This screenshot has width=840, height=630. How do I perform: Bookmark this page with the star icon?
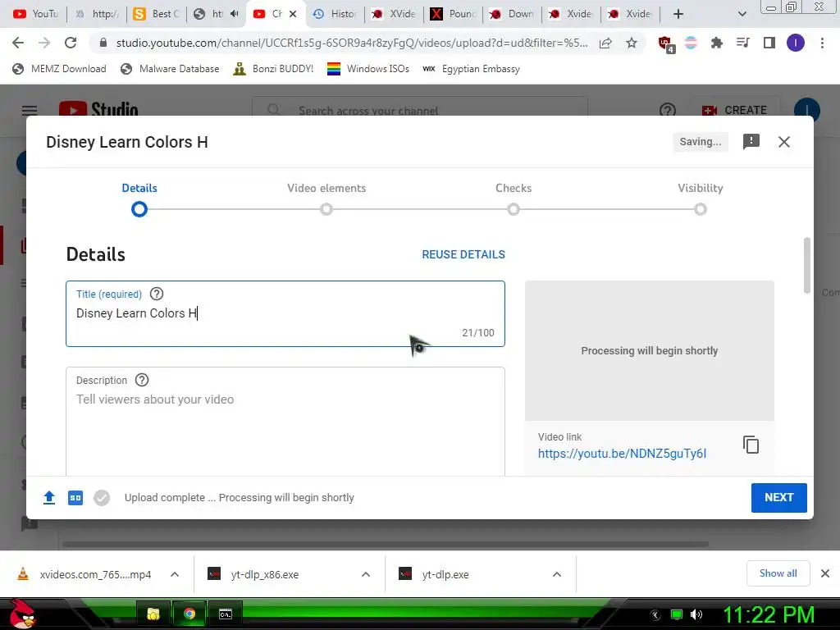(632, 43)
